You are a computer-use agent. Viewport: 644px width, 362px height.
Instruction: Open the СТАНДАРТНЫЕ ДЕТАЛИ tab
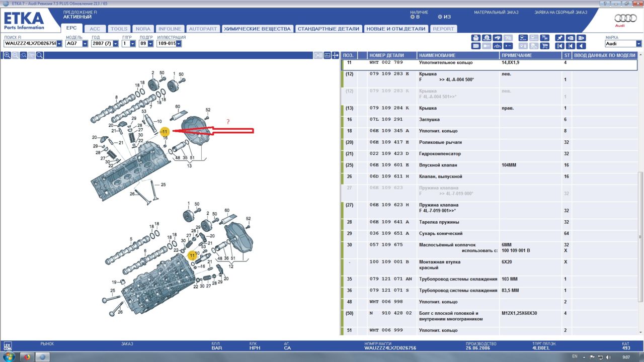tap(329, 29)
